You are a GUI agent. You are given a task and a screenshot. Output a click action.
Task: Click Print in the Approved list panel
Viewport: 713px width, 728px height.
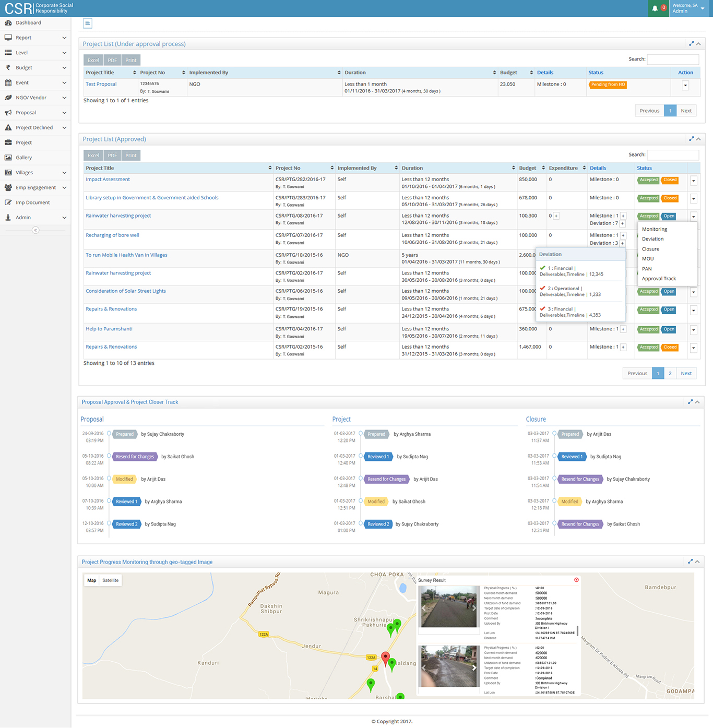[x=131, y=156]
